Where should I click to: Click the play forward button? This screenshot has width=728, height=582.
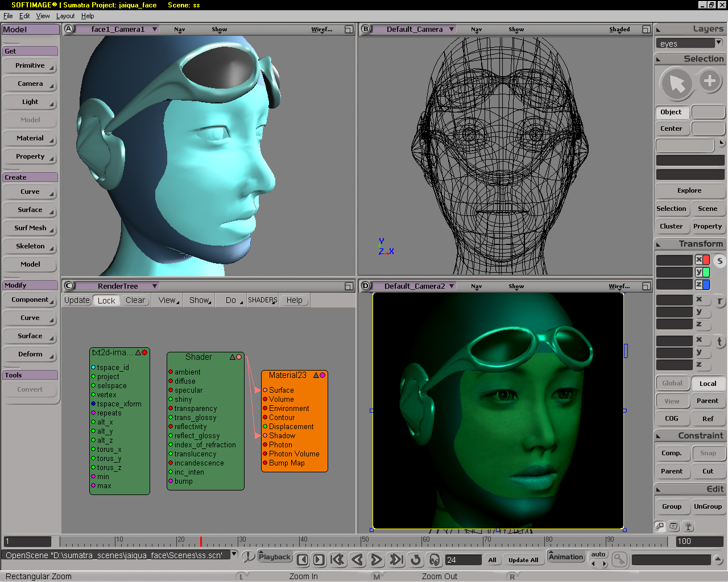pyautogui.click(x=376, y=560)
